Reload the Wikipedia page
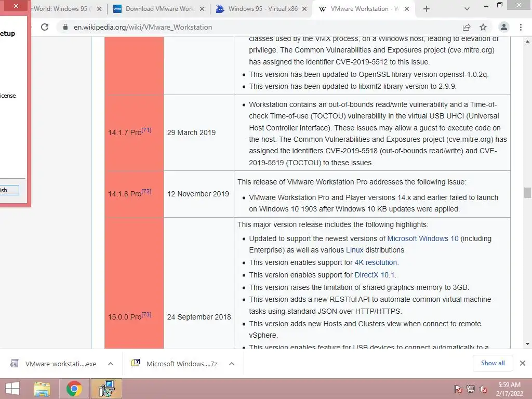 pos(45,27)
